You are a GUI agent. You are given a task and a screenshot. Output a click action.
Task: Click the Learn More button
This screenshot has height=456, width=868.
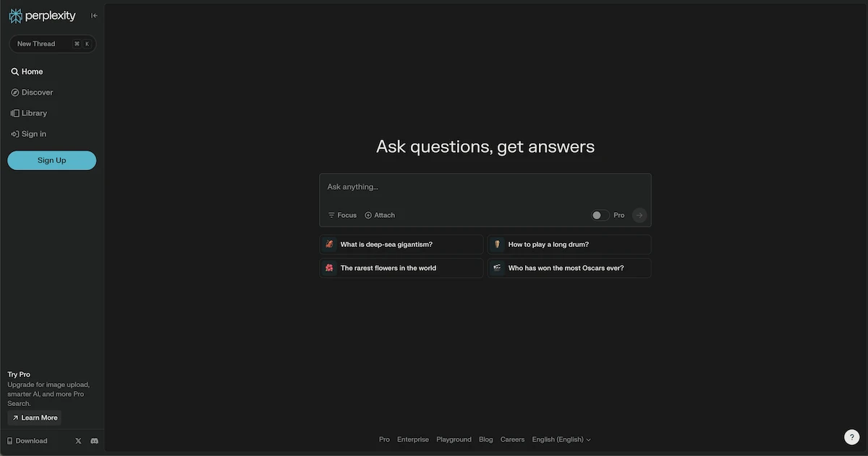34,418
